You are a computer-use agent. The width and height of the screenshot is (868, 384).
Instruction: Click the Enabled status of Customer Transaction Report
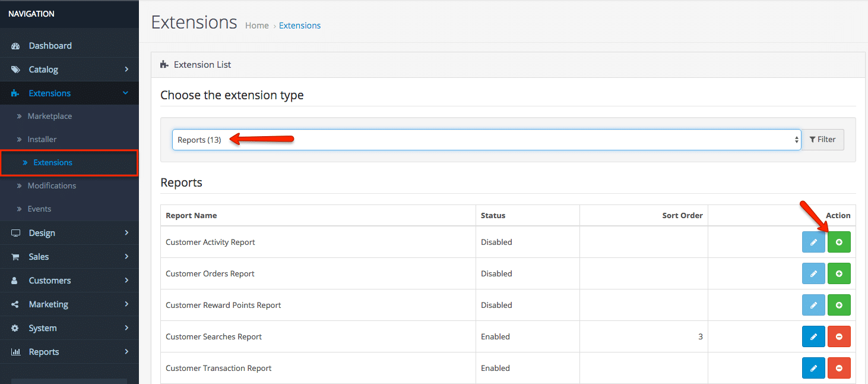pos(495,368)
